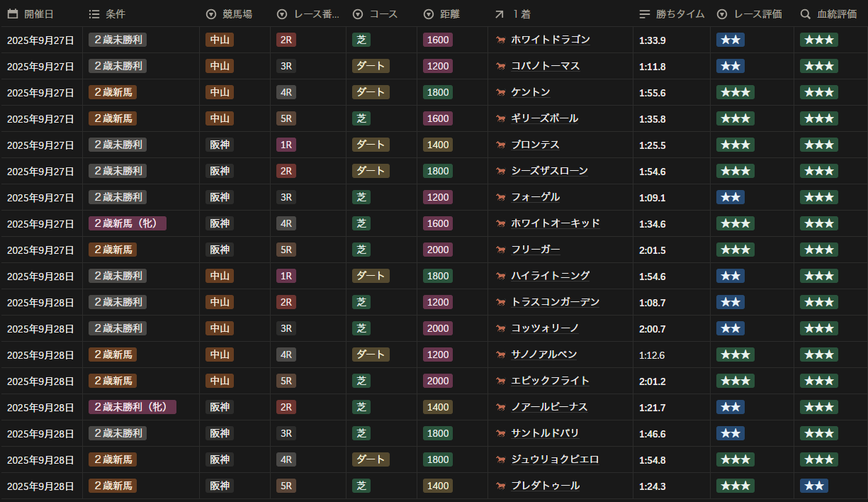Click the arrow icon beside 1着 header
The height and width of the screenshot is (502, 868).
[x=500, y=14]
